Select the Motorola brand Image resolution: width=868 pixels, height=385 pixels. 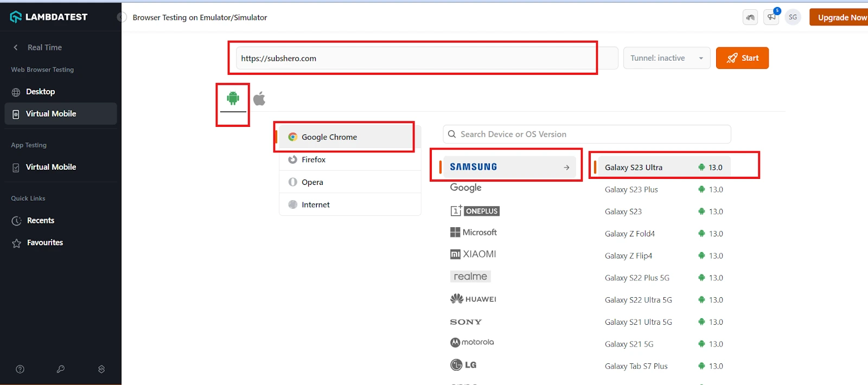(472, 342)
